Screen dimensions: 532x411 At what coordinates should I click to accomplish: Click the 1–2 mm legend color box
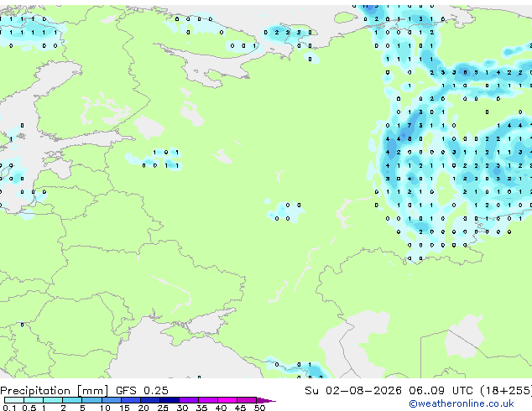click(x=53, y=400)
